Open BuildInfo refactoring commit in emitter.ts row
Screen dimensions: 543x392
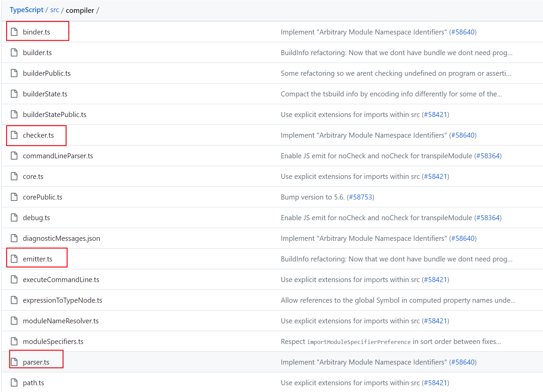[397, 259]
